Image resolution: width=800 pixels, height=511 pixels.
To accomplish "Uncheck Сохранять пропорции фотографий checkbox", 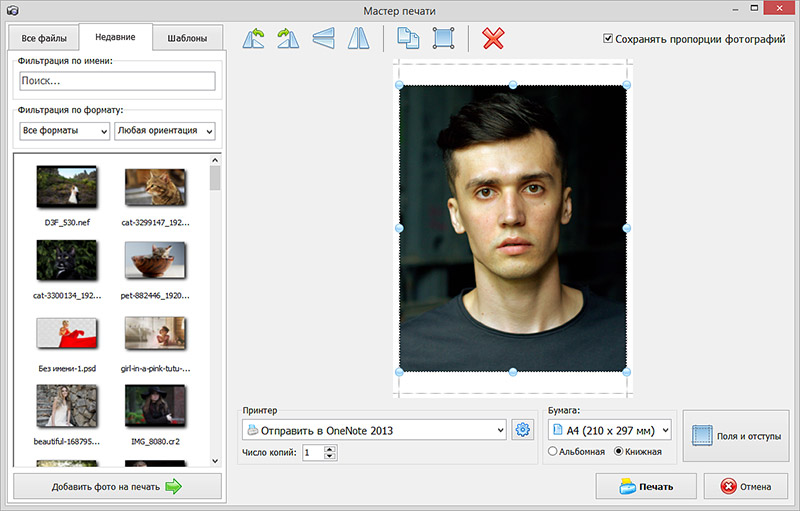I will 608,39.
